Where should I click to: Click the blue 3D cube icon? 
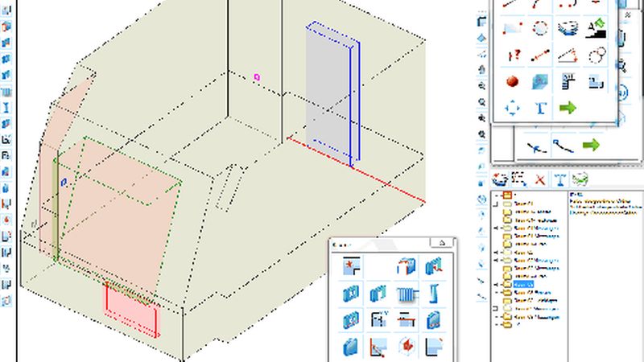[x=540, y=81]
